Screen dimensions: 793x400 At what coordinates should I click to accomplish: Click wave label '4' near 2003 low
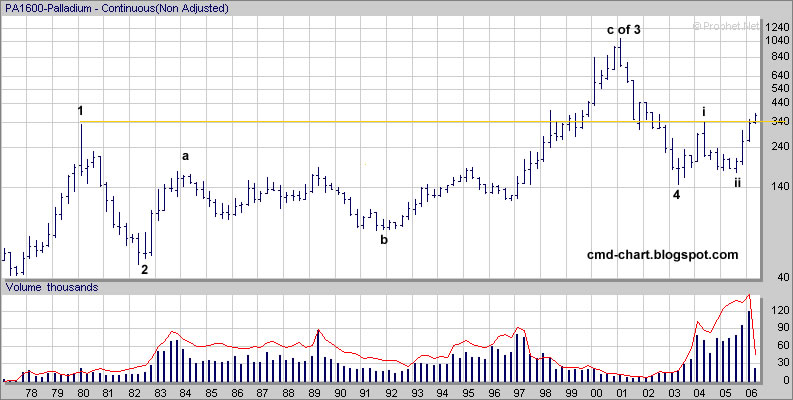pyautogui.click(x=676, y=195)
